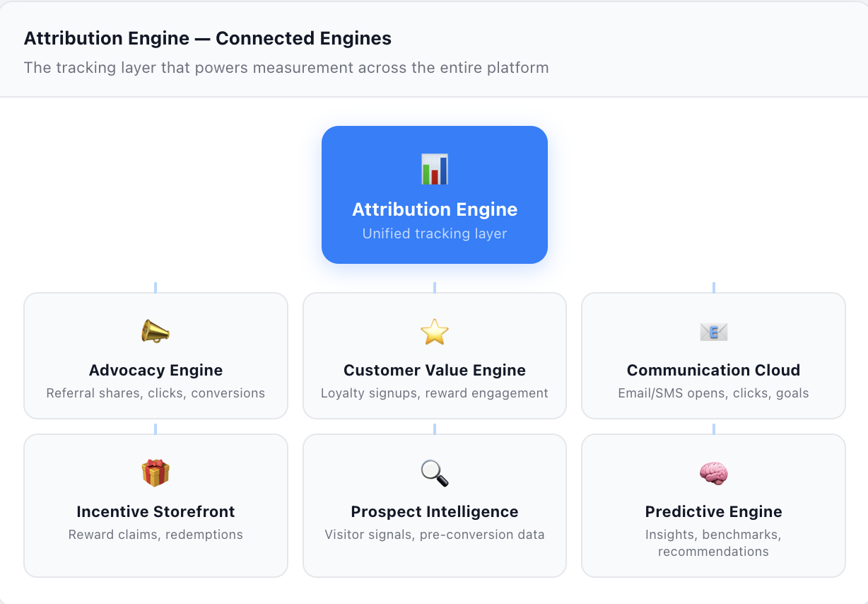Click "Visitor signals, pre-conversion data" description
Screen dimensions: 868x604
[434, 535]
